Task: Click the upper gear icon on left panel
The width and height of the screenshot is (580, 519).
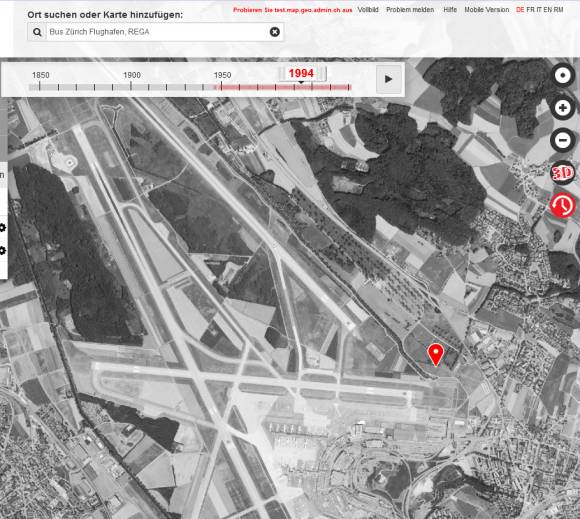Action: pos(2,228)
